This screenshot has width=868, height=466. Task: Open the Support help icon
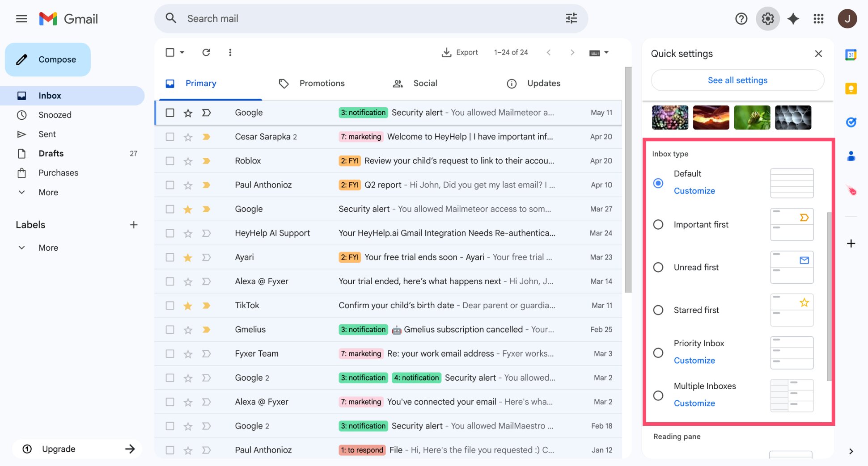pyautogui.click(x=741, y=19)
